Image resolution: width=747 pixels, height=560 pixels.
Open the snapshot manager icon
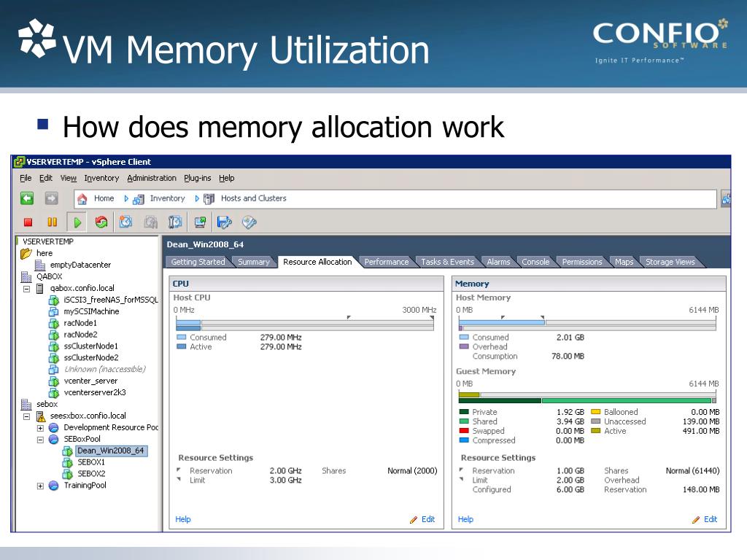click(175, 222)
